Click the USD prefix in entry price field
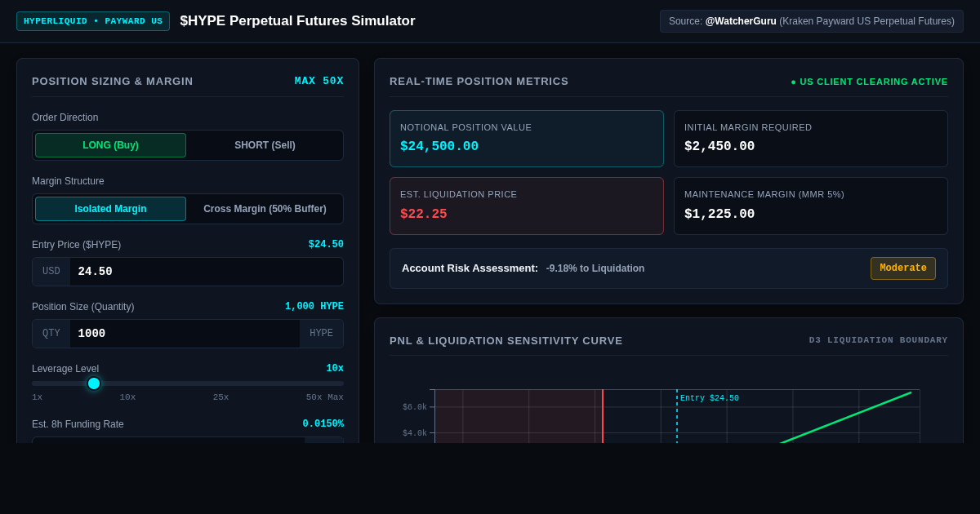This screenshot has width=980, height=514. coord(51,272)
